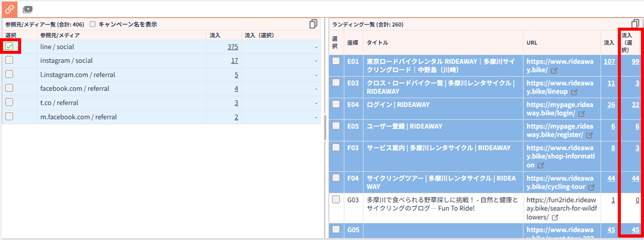644x240 pixels.
Task: Click the ログイン | RIDEAWAY title
Action: (x=398, y=105)
